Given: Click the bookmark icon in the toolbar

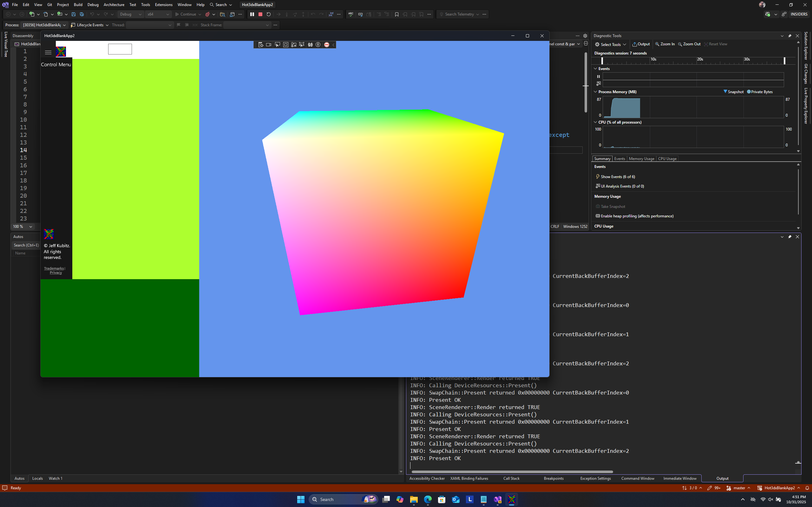Looking at the screenshot, I should 396,14.
